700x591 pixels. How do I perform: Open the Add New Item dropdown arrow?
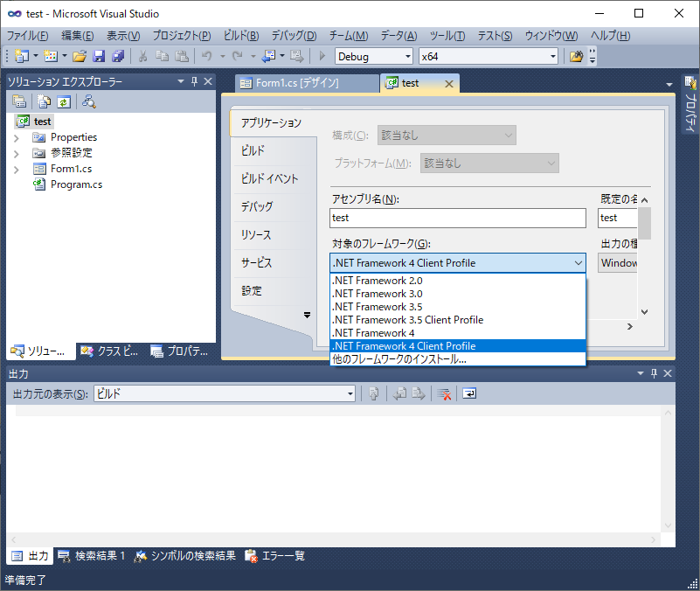tap(65, 56)
